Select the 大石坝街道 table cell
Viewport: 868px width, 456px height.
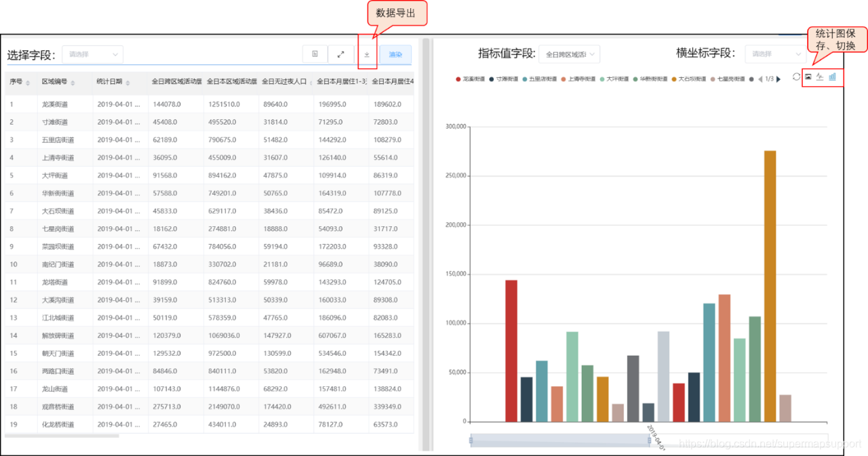point(66,211)
